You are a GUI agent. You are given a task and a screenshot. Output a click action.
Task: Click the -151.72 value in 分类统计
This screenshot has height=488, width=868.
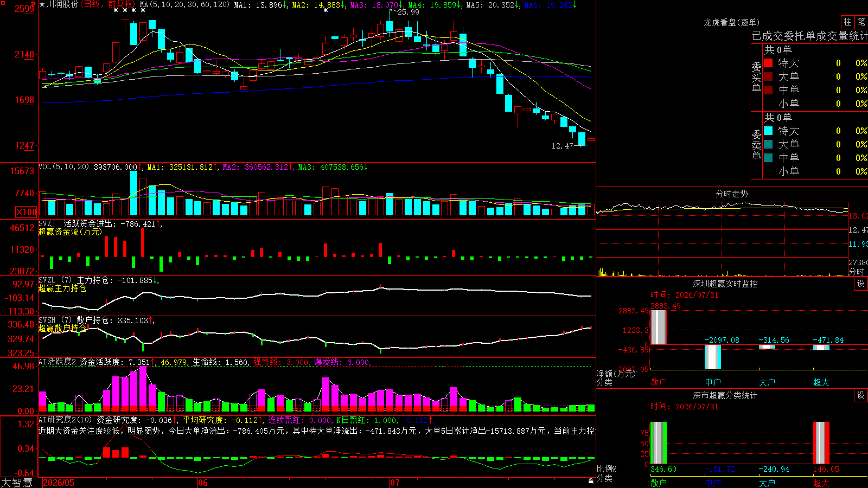(720, 469)
